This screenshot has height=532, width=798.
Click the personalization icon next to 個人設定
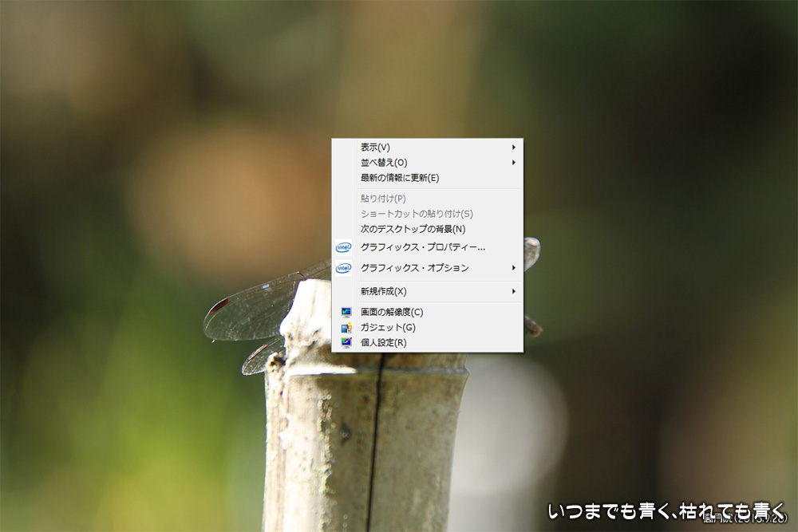[x=346, y=343]
